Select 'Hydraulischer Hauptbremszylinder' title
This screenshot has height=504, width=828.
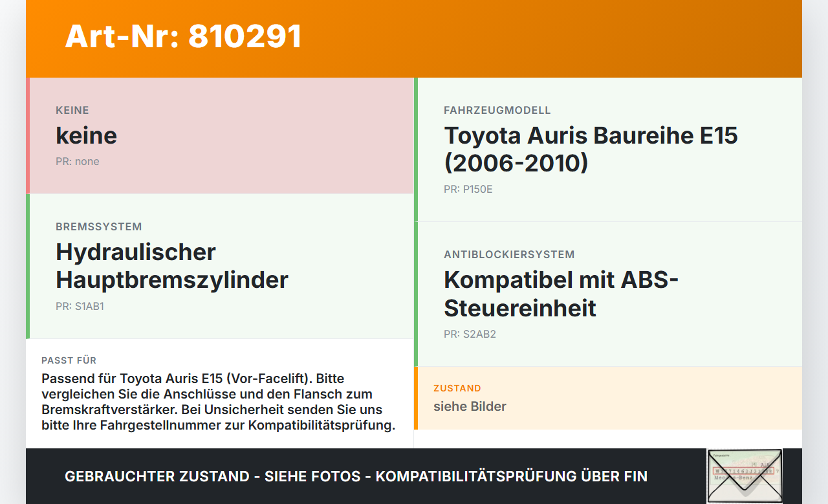172,266
